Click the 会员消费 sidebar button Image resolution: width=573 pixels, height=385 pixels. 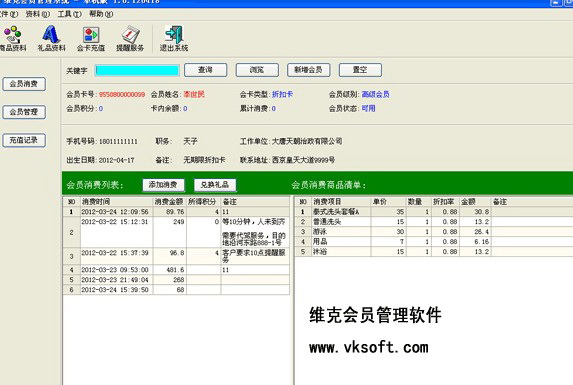pyautogui.click(x=24, y=84)
